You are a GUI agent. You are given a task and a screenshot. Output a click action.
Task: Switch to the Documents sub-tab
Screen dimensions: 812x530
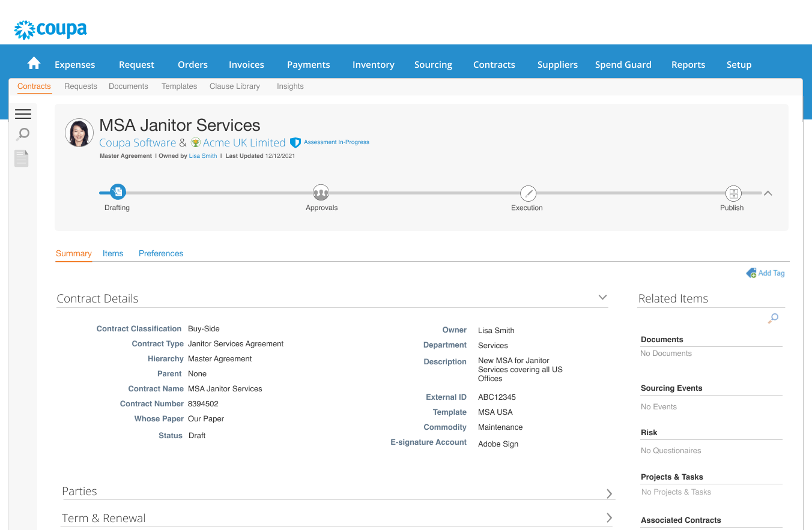(129, 86)
